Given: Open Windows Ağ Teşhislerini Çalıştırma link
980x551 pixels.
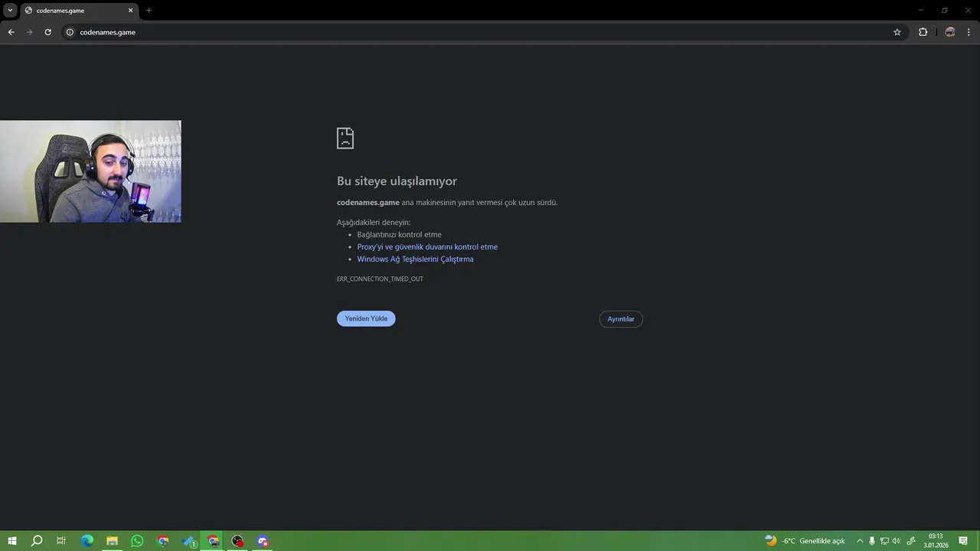Looking at the screenshot, I should click(415, 259).
